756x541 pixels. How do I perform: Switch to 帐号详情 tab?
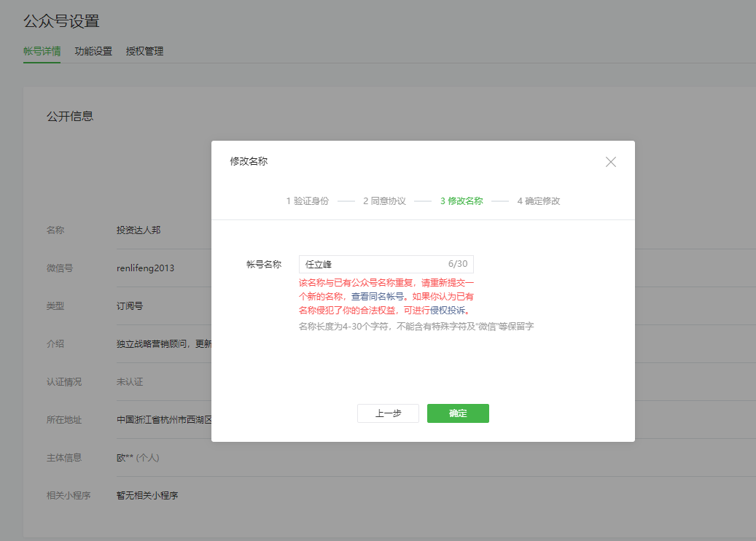[x=42, y=51]
